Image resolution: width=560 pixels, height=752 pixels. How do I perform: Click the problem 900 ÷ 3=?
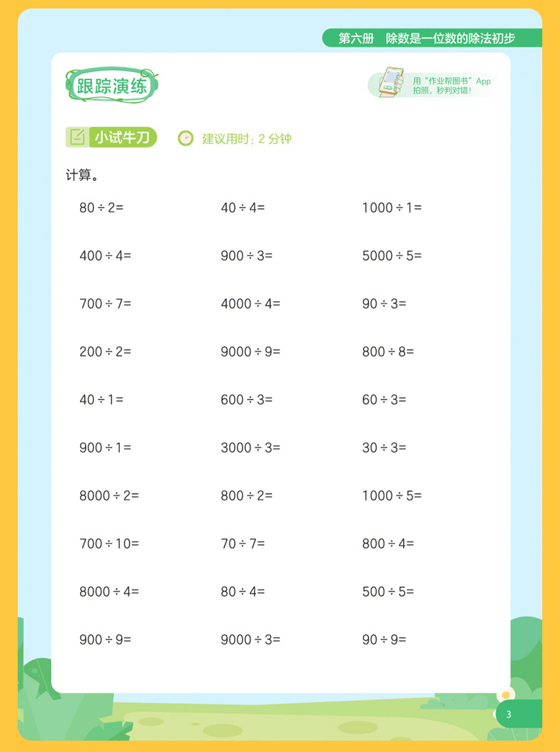coord(247,256)
